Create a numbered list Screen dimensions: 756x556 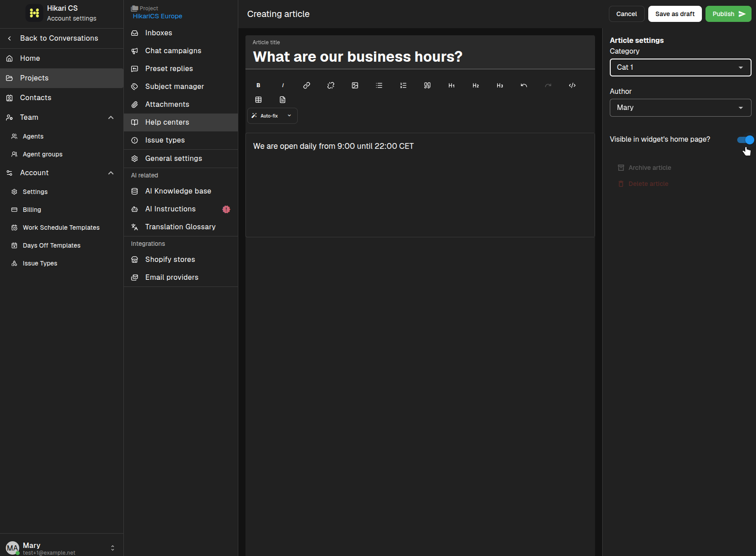point(403,85)
